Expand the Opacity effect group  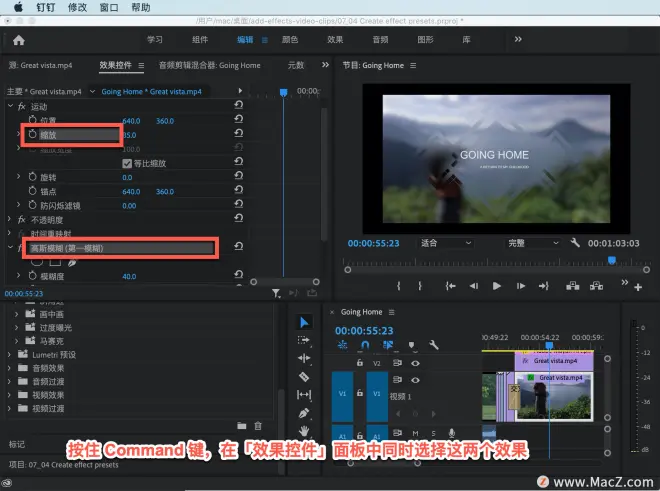click(9, 219)
